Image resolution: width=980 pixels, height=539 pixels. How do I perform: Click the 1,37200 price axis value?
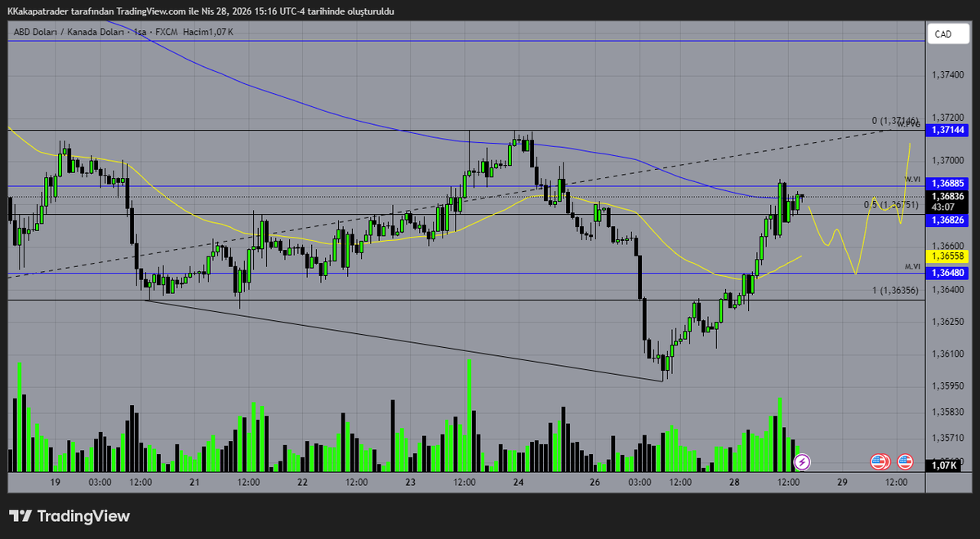pos(948,118)
